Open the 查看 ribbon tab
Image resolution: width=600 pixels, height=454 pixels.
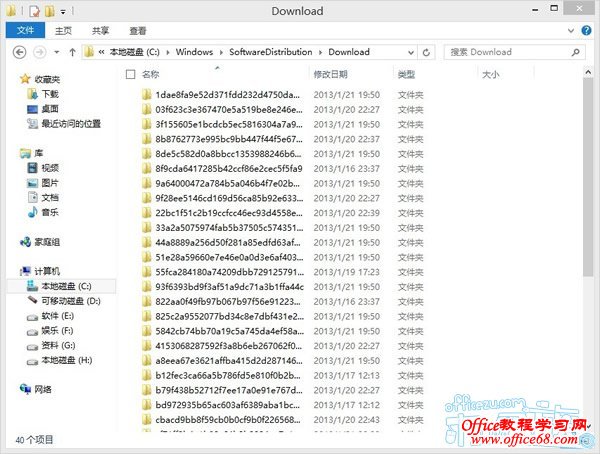138,31
